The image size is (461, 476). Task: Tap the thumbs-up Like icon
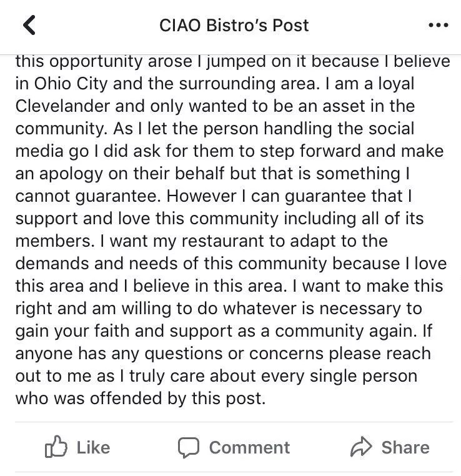click(56, 447)
